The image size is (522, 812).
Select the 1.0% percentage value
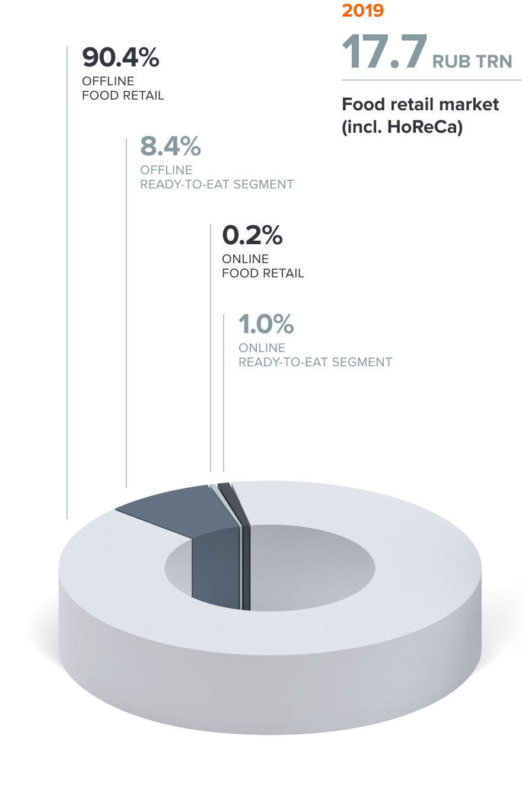(x=266, y=324)
